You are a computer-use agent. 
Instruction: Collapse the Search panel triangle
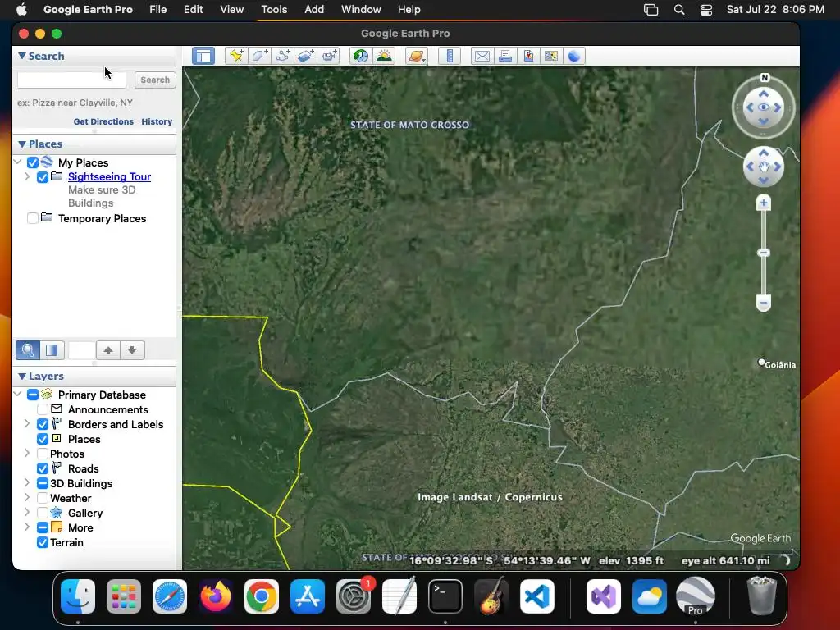pyautogui.click(x=22, y=56)
